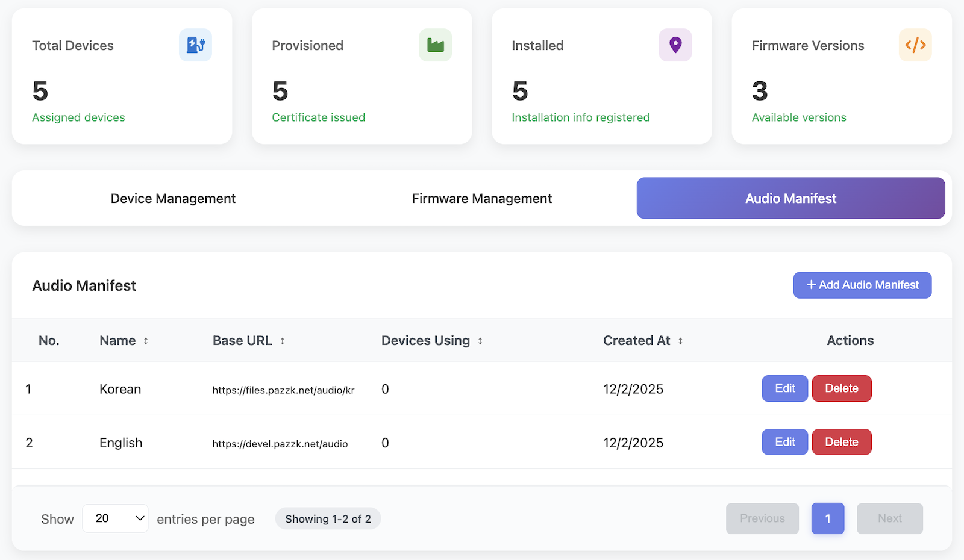Select the Audio Manifest tab
Image resolution: width=964 pixels, height=560 pixels.
(790, 198)
